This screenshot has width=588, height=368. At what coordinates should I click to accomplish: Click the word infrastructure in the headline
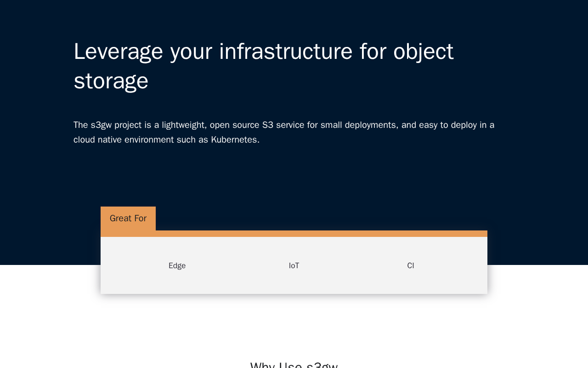[x=286, y=52]
